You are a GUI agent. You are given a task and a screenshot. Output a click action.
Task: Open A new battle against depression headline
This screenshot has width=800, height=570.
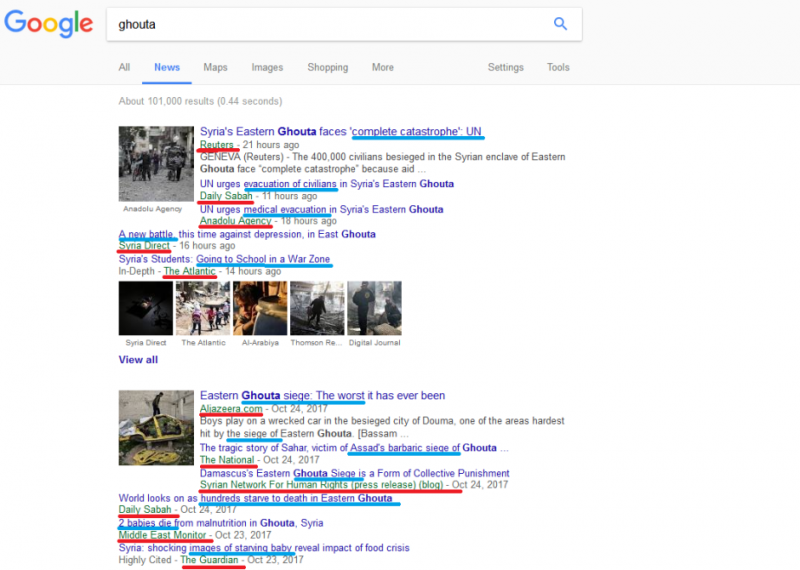tap(247, 234)
